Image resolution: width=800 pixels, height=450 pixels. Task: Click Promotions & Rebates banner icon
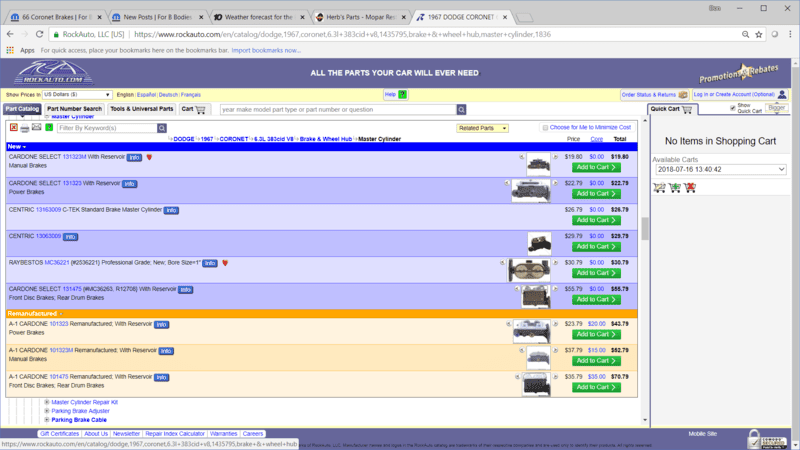point(739,74)
